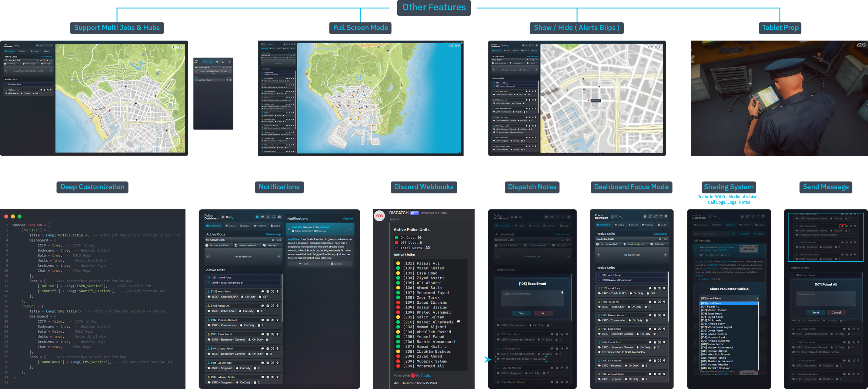Screen dimensions: 868x389
Task: Click shrink focus-mode icon in Notifications dashboard header
Action: pyautogui.click(x=268, y=217)
